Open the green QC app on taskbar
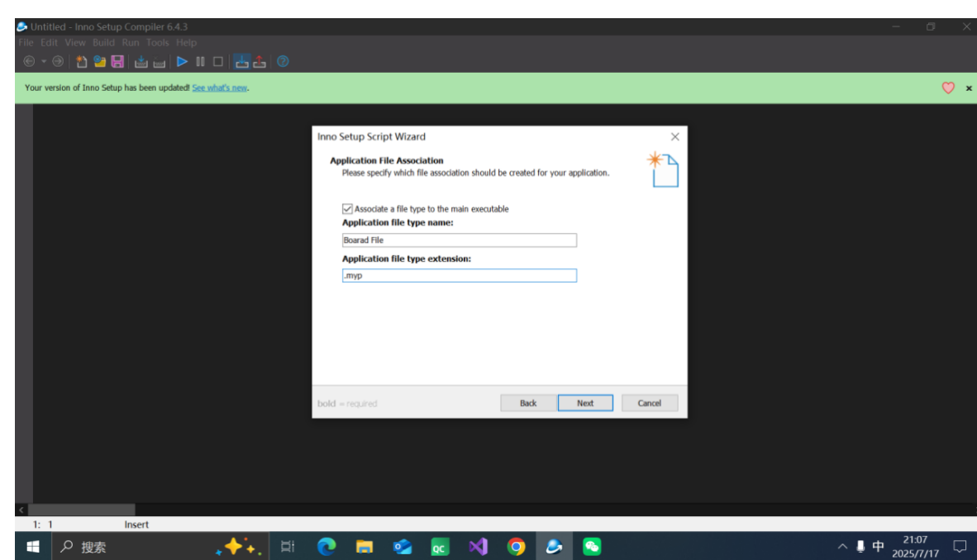The image size is (977, 560). click(440, 546)
